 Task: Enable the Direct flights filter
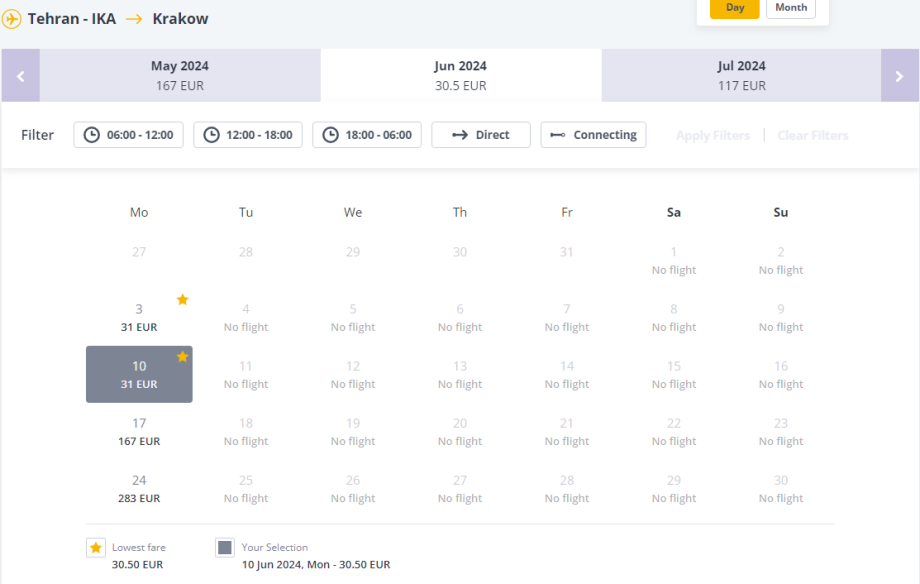(481, 135)
